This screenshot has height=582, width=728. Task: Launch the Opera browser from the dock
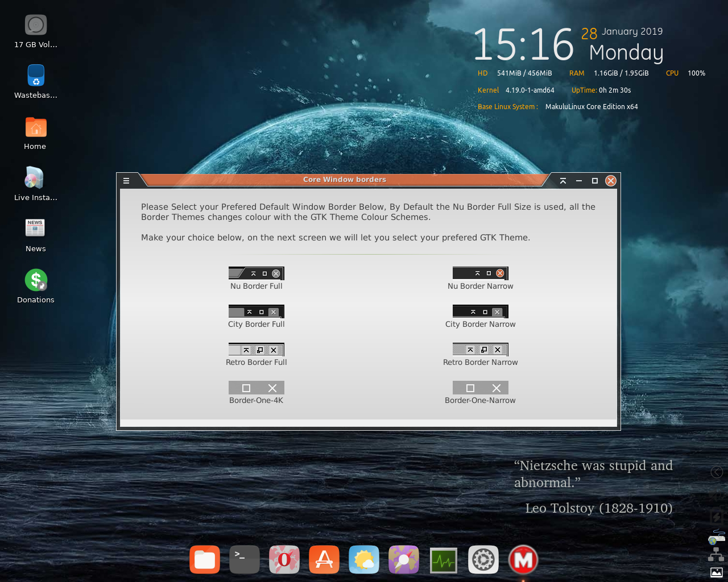click(x=284, y=560)
